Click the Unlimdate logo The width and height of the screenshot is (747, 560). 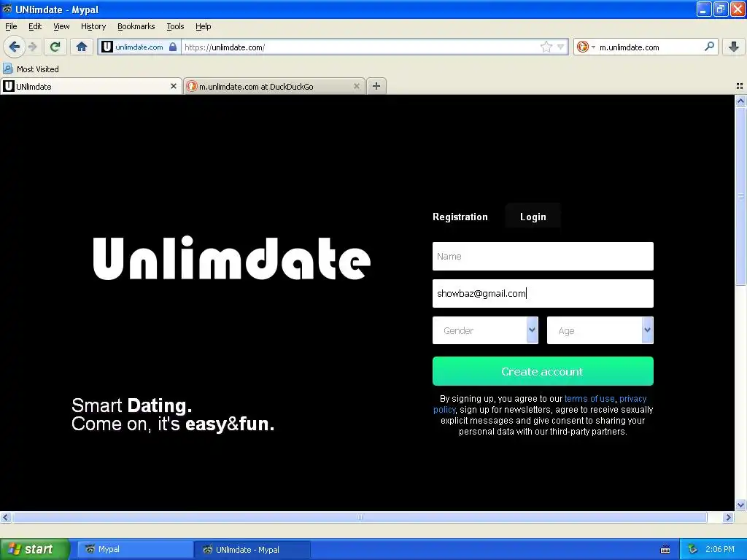pyautogui.click(x=231, y=257)
